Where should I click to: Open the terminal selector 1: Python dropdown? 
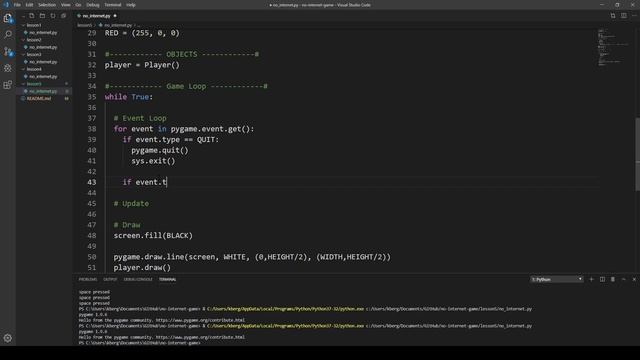point(557,280)
